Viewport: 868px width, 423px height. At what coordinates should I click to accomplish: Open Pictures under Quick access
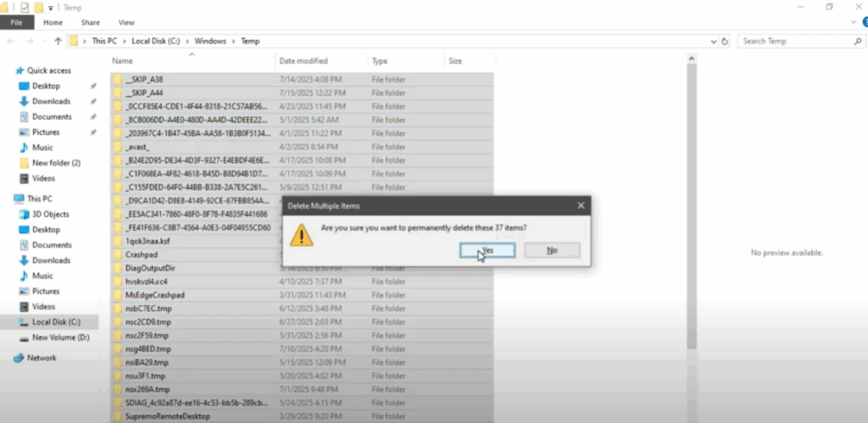point(46,132)
